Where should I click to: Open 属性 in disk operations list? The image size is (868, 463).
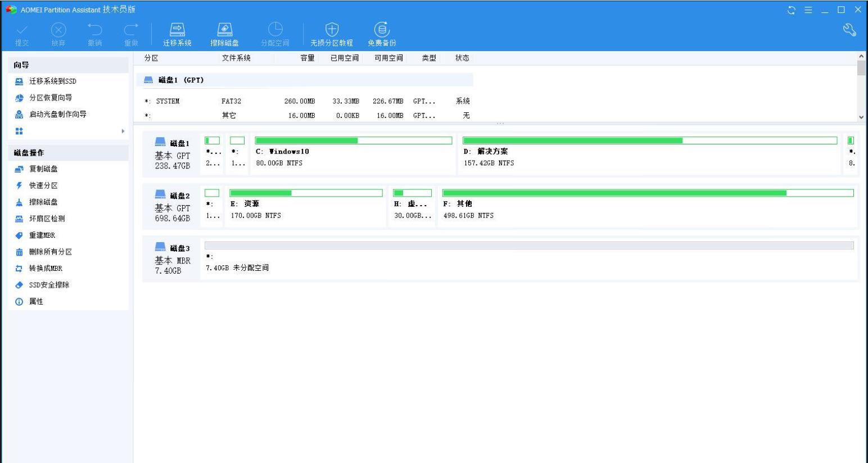point(36,302)
